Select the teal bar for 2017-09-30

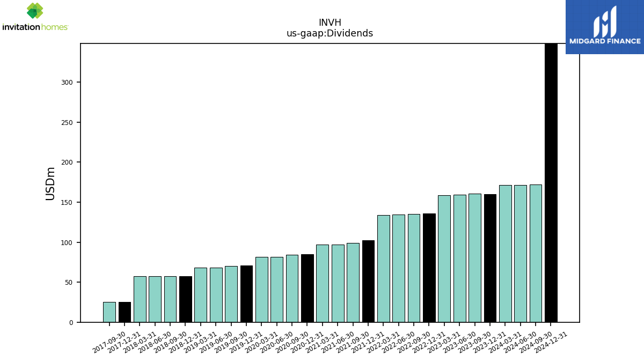[x=109, y=312]
